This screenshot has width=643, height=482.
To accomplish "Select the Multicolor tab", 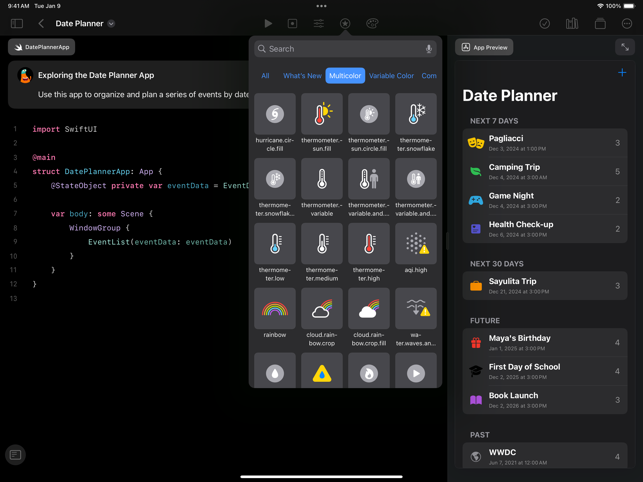I will pyautogui.click(x=345, y=75).
